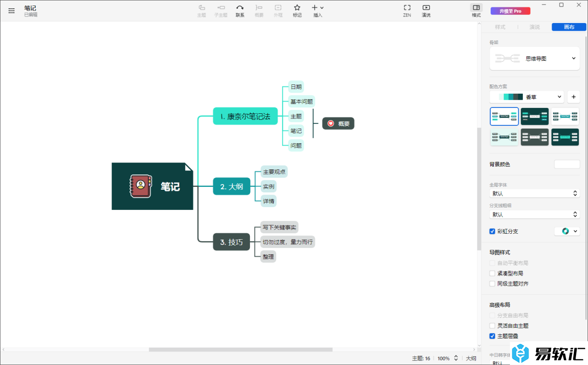
Task: Open the branch line thickness (分支线粗细) dropdown
Action: [x=535, y=214]
